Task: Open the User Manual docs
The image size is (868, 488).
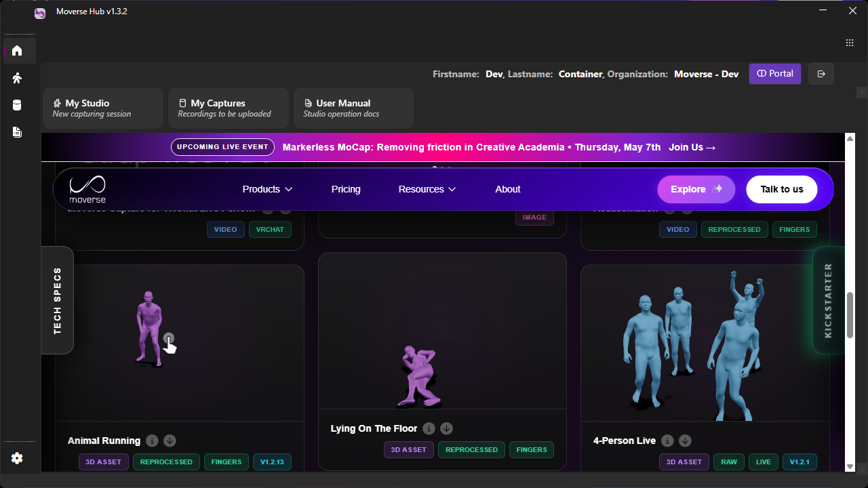Action: tap(354, 108)
